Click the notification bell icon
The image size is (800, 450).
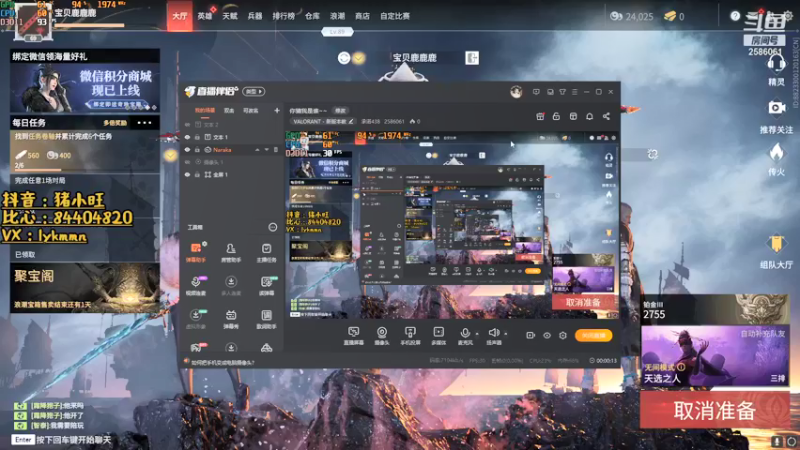click(x=589, y=116)
